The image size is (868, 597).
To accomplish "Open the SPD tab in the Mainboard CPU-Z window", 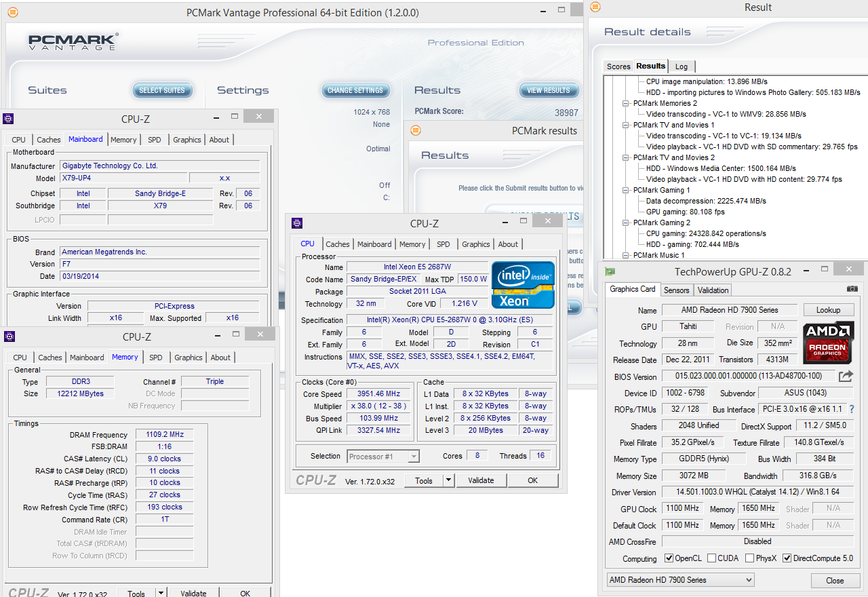I will [155, 140].
